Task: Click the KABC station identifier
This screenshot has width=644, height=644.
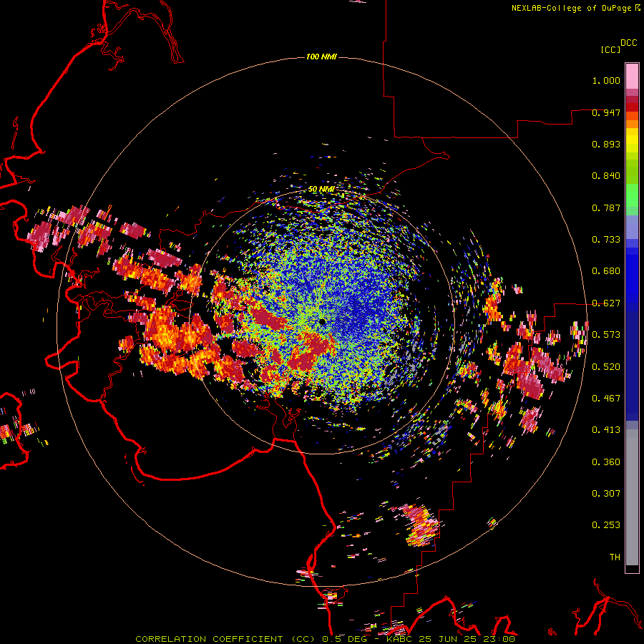Action: 401,639
